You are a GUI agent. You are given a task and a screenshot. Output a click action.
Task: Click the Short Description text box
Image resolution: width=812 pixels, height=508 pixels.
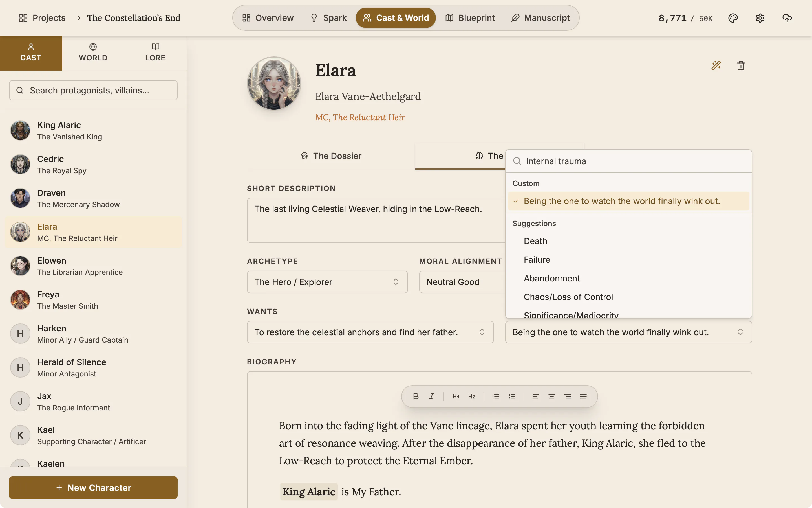pos(376,220)
